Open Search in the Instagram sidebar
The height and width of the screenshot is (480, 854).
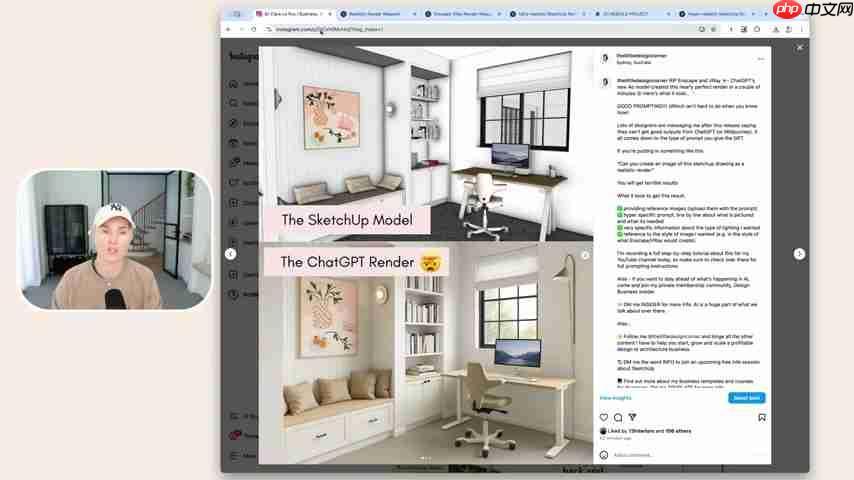[x=242, y=103]
